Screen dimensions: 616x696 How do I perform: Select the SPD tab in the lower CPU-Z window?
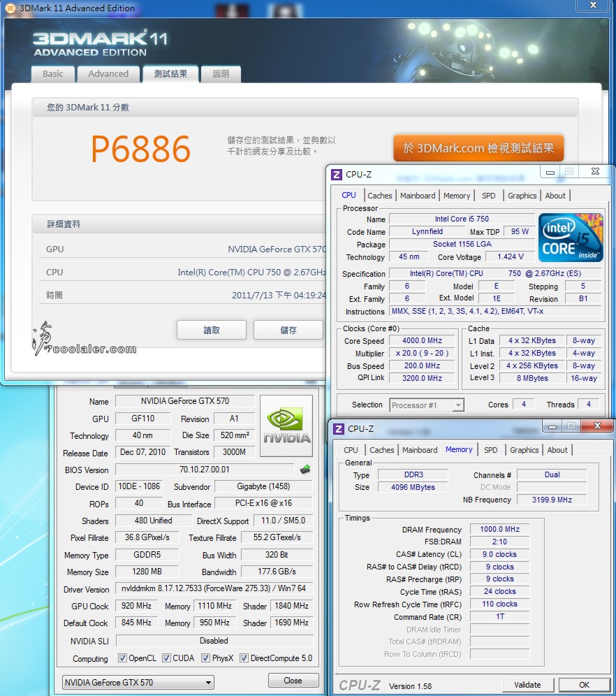click(491, 450)
